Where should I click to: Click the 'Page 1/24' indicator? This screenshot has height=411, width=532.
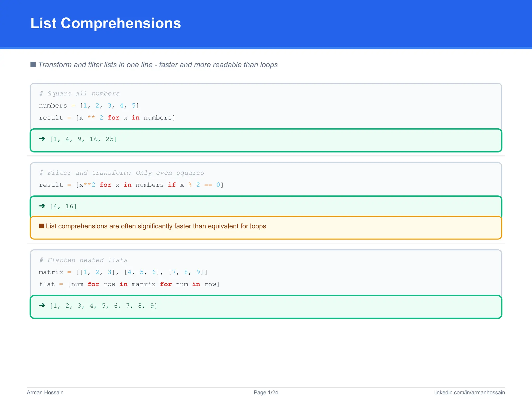pyautogui.click(x=266, y=392)
